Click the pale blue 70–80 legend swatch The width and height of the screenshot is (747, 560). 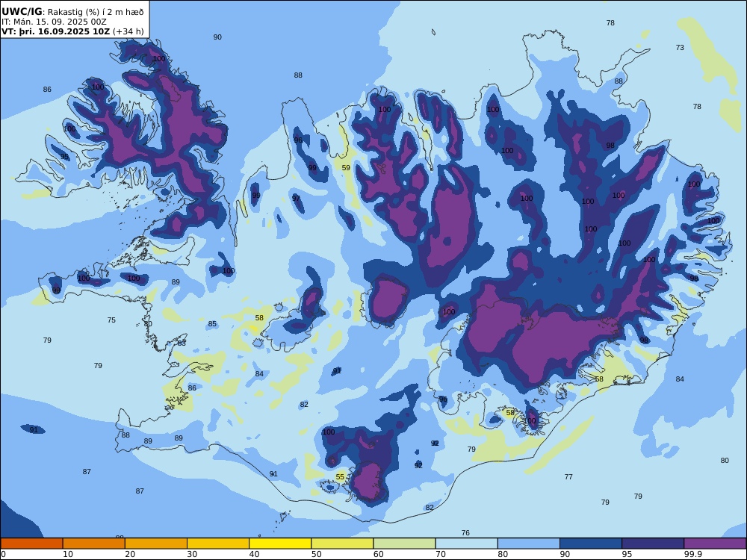466,544
